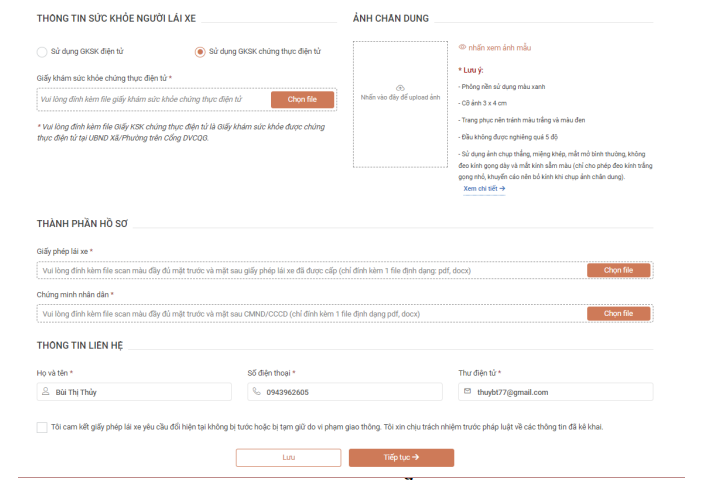Click the Họ và tên input field
Image resolution: width=727 pixels, height=480 pixels.
coord(140,392)
